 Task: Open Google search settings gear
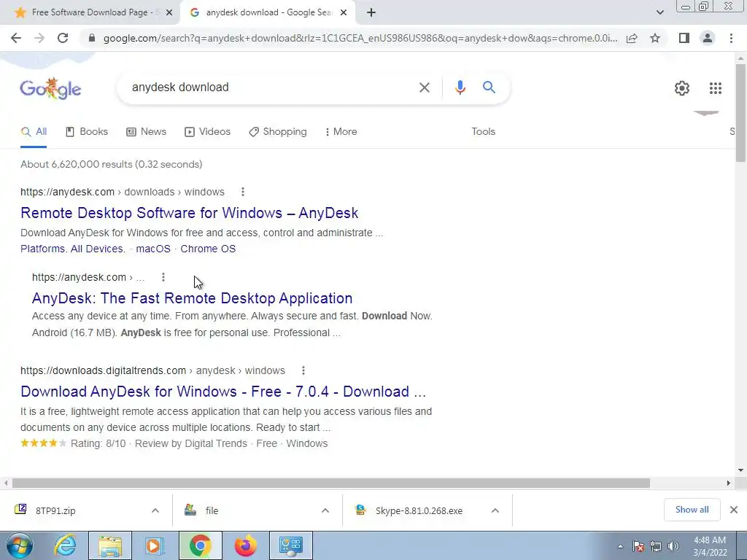(682, 88)
